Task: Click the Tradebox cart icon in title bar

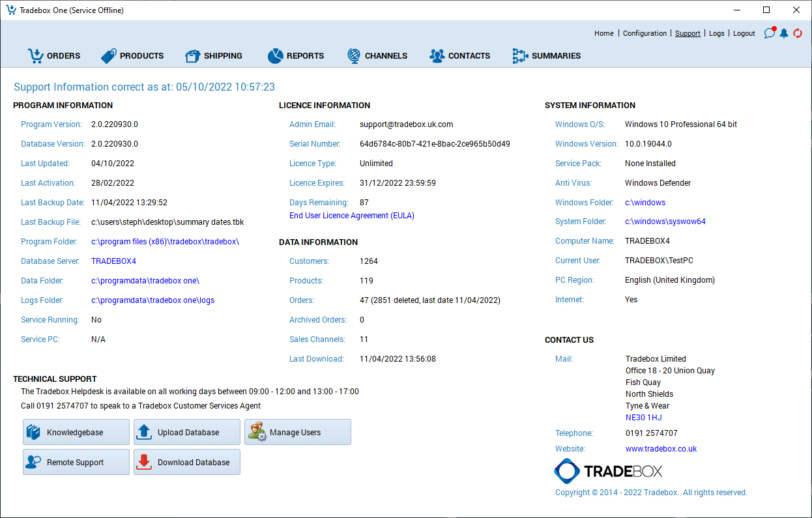Action: [x=11, y=10]
